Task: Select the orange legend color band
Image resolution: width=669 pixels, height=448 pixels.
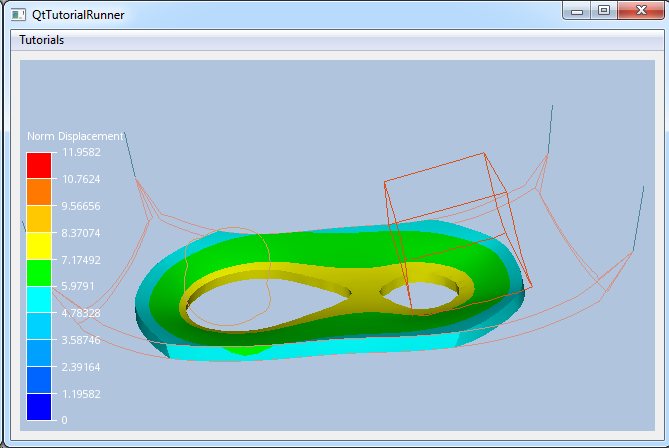Action: coord(38,192)
